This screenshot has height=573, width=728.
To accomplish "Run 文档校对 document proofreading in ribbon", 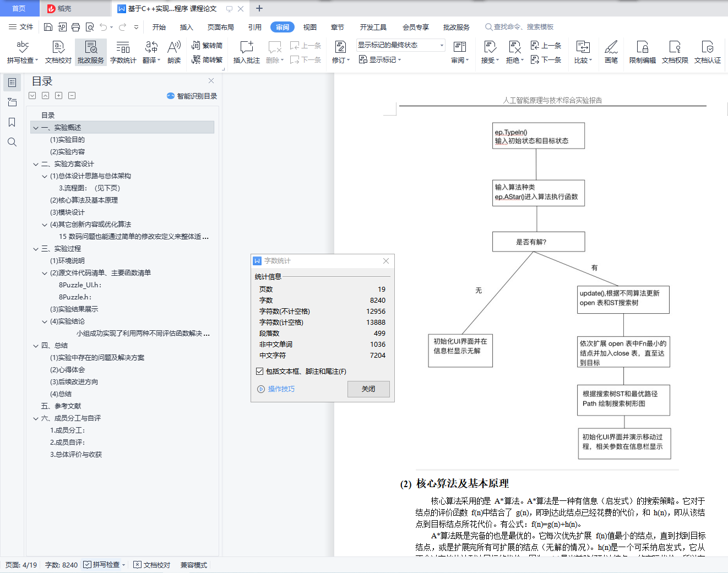I will pyautogui.click(x=58, y=52).
